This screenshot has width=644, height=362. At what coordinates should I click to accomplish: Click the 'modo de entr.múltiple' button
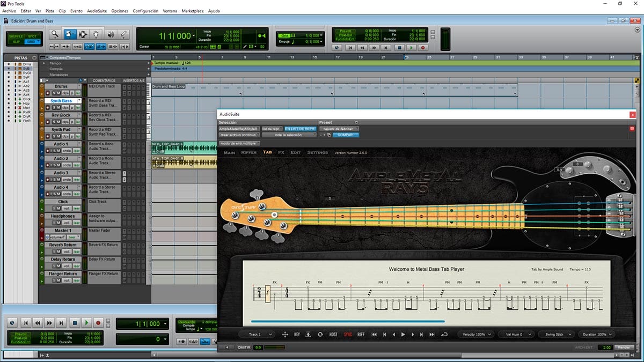click(x=239, y=143)
